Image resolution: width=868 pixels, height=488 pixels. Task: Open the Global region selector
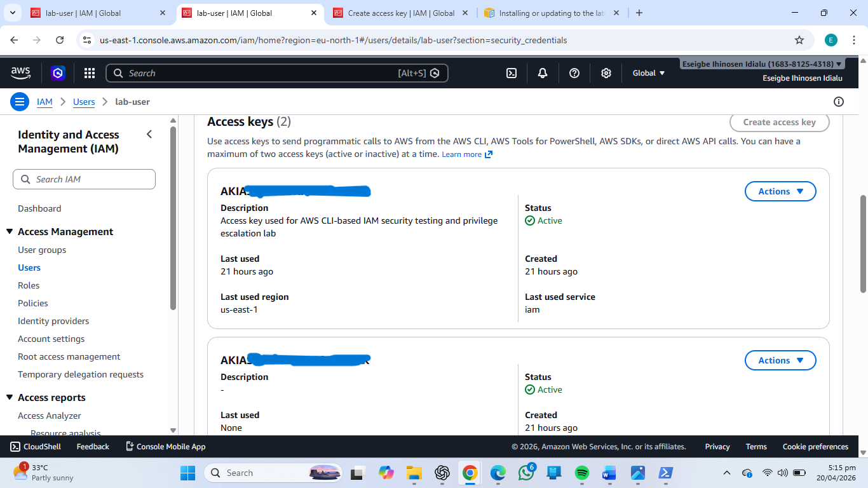[x=649, y=73]
